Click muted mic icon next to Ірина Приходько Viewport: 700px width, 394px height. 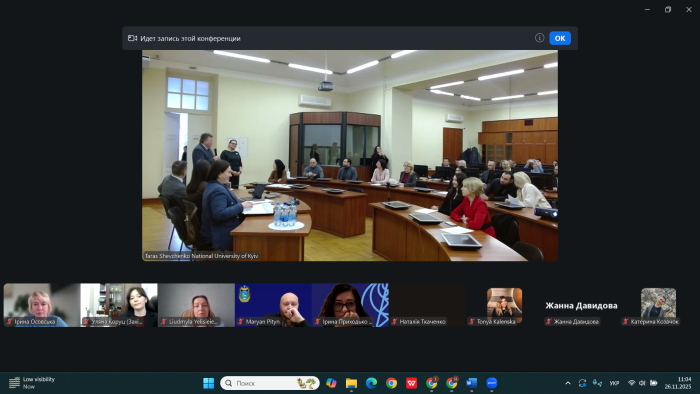(x=317, y=322)
